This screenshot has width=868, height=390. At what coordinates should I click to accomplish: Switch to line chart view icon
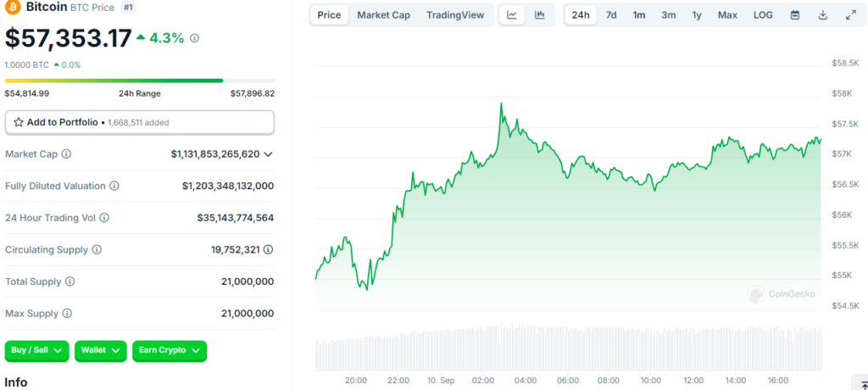(x=512, y=15)
